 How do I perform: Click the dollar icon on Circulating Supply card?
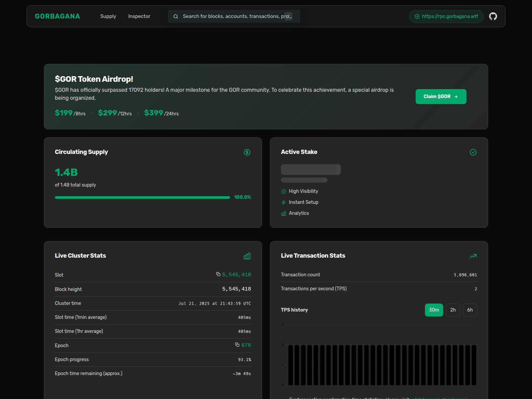pyautogui.click(x=247, y=152)
